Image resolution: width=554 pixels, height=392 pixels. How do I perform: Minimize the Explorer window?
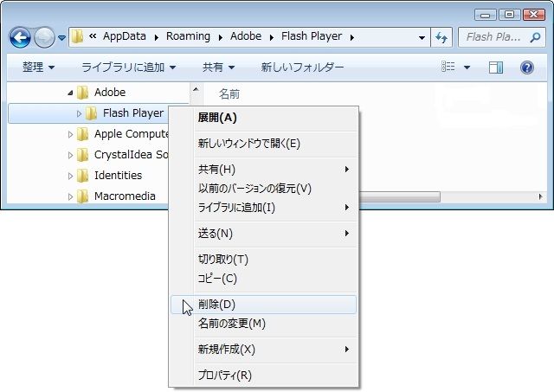(486, 15)
